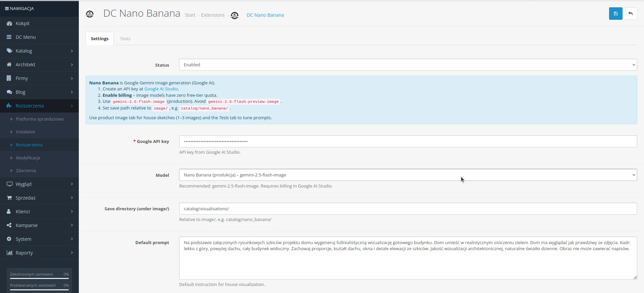This screenshot has width=644, height=293.
Task: Expand the Sprzedaż submenu chevron
Action: pyautogui.click(x=72, y=198)
